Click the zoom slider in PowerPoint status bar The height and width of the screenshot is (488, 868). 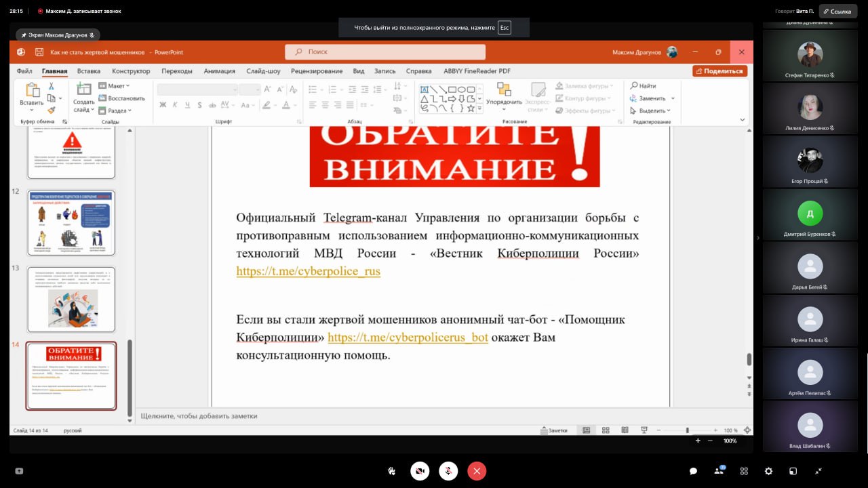click(x=687, y=430)
